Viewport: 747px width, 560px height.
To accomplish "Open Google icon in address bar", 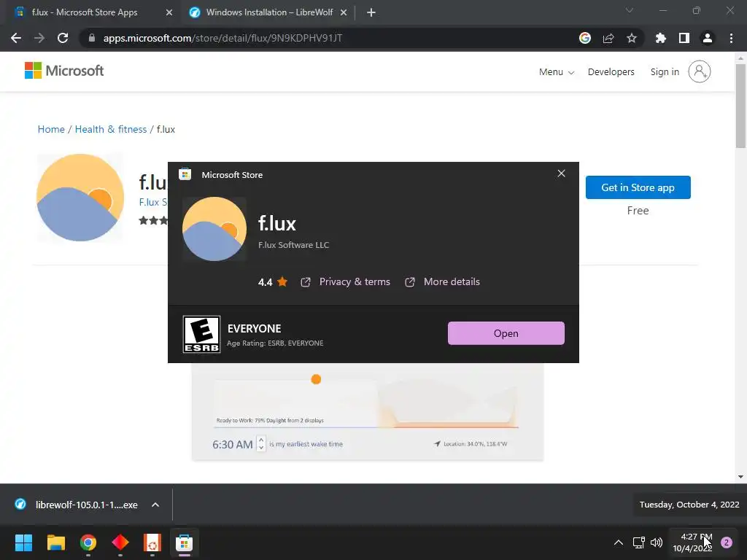I will [x=585, y=38].
